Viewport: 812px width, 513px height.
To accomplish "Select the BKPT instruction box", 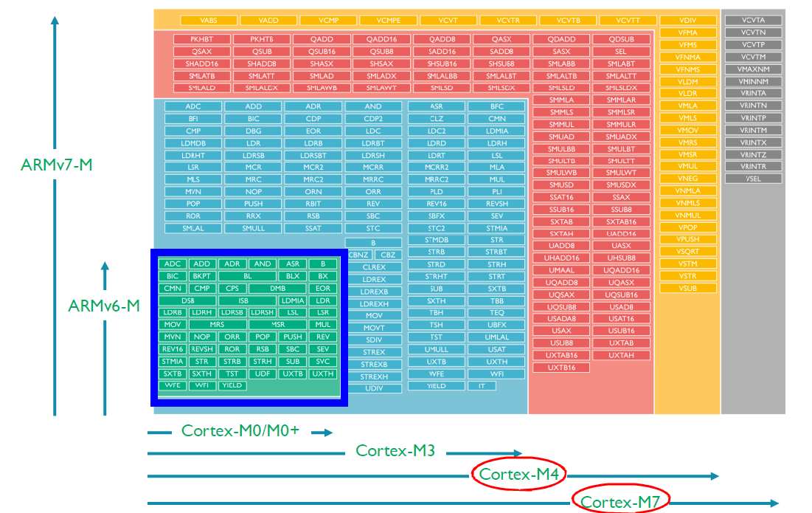I will [201, 276].
